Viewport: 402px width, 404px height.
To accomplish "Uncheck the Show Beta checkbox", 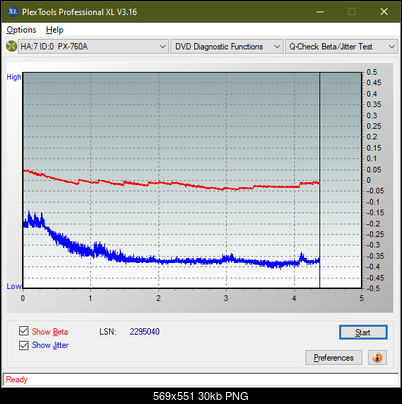I will [24, 331].
